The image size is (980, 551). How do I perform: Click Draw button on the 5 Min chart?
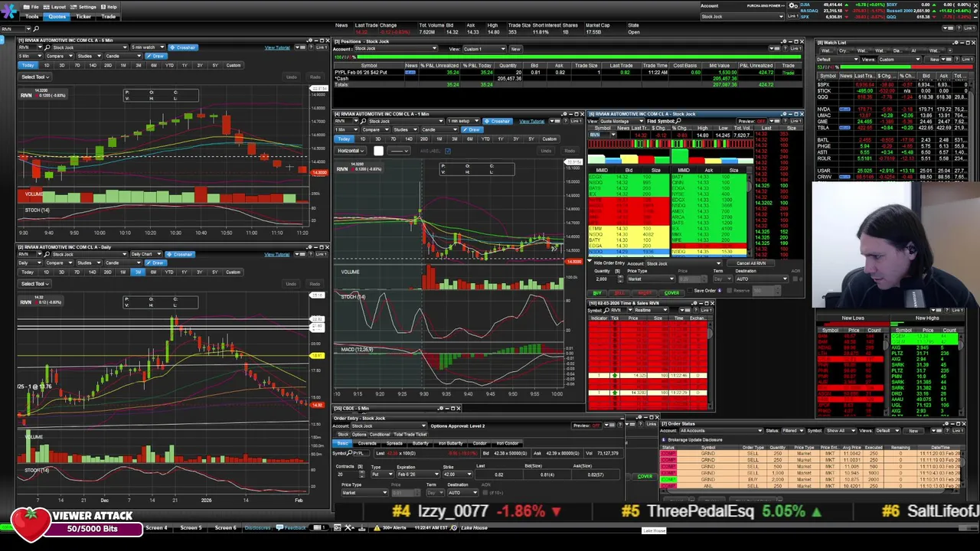pos(157,56)
